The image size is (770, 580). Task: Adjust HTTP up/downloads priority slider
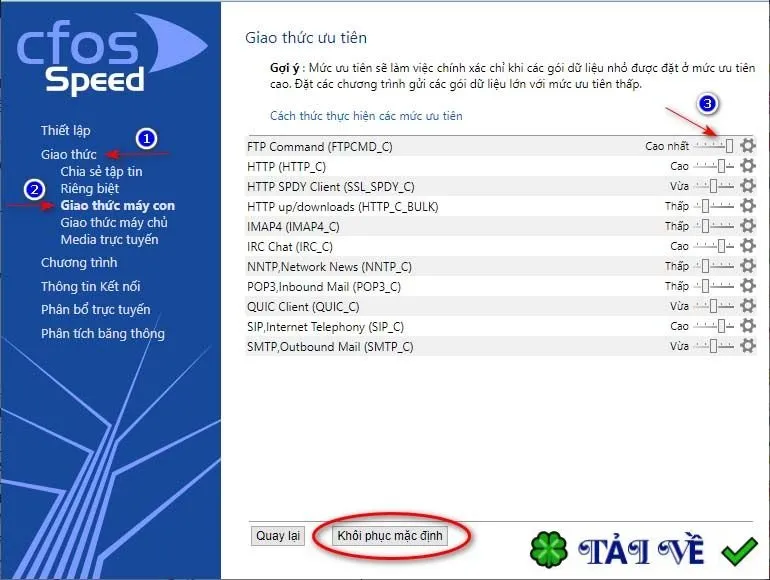pos(715,206)
